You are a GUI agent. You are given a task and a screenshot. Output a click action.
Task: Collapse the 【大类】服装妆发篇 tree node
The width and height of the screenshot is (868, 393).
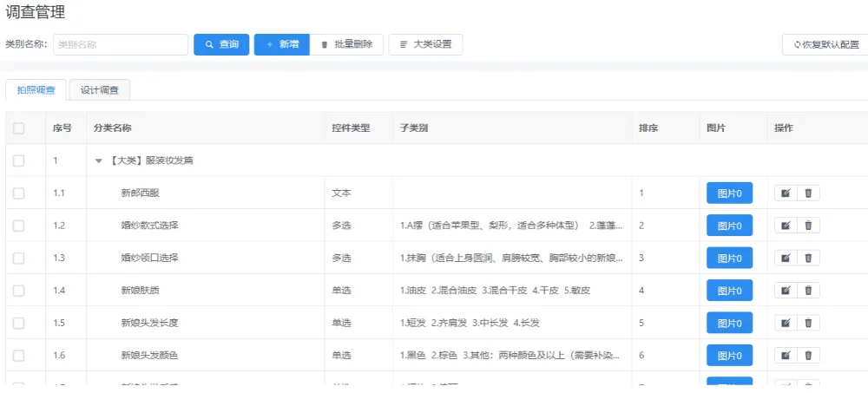[x=98, y=160]
